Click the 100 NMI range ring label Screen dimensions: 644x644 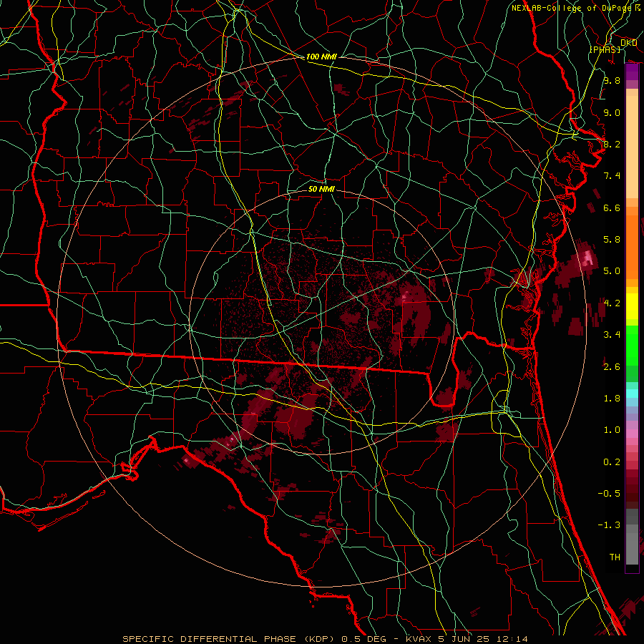coord(321,57)
